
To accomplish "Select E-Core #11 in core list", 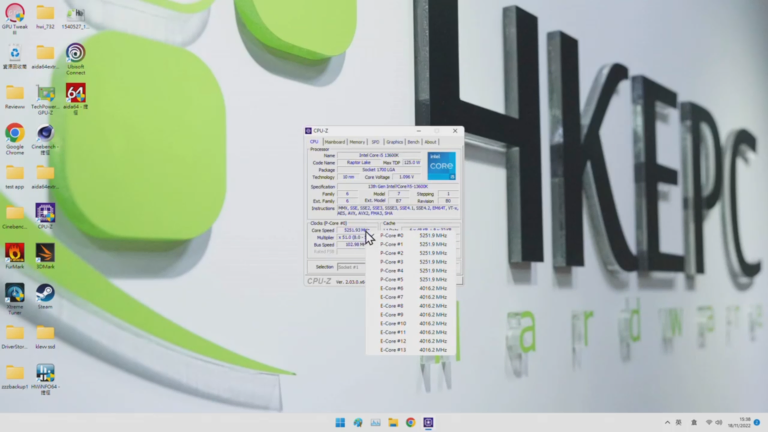I will tap(411, 333).
